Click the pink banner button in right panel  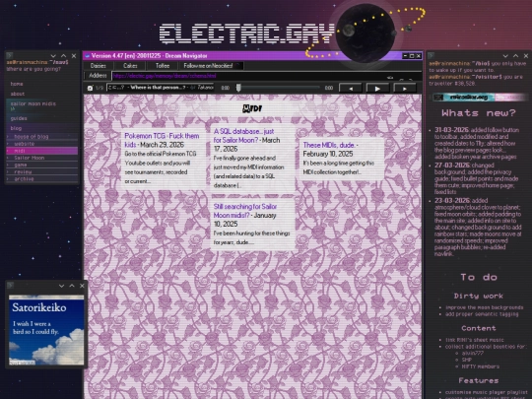pyautogui.click(x=511, y=98)
